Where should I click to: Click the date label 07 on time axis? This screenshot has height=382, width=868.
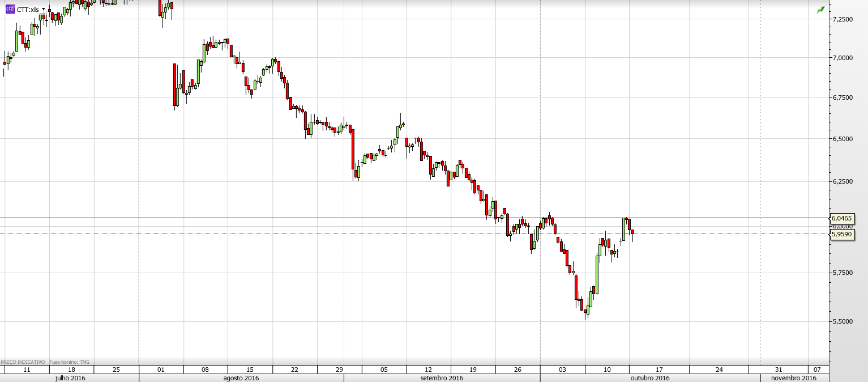tap(817, 370)
